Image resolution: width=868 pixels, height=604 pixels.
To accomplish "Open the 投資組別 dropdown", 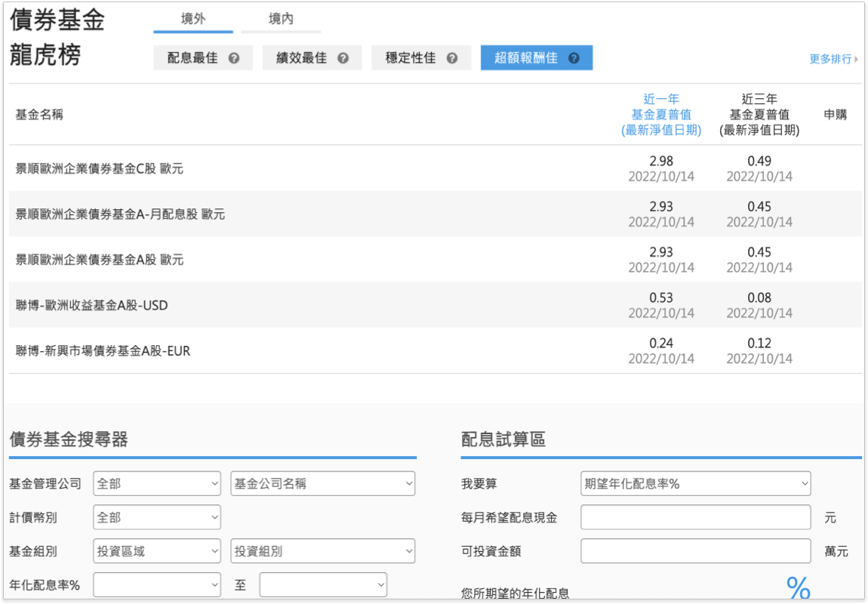I will 323,551.
